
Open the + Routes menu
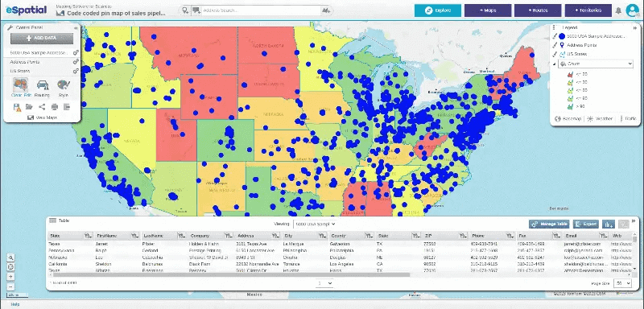[x=538, y=10]
